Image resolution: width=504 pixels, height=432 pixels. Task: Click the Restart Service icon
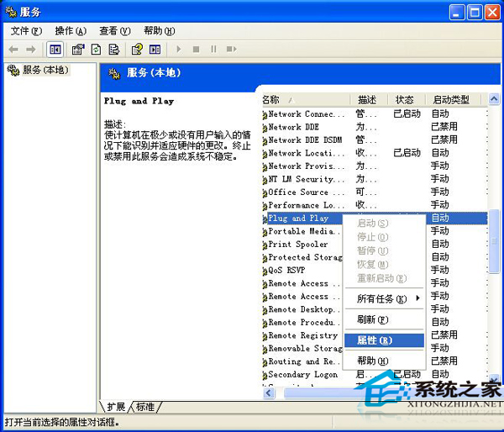(232, 50)
